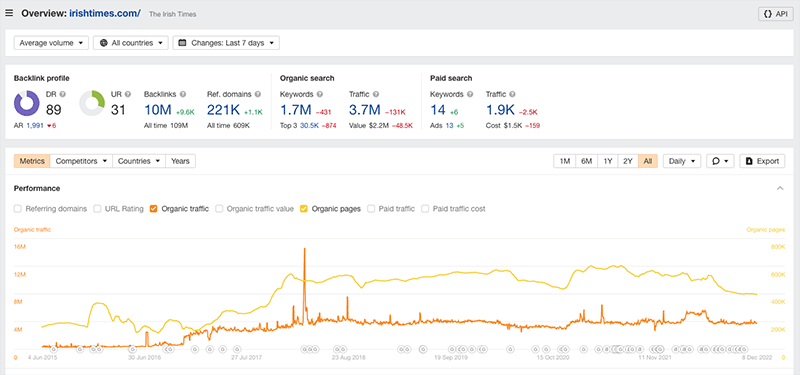This screenshot has width=800, height=375.
Task: Open the All countries dropdown
Action: pyautogui.click(x=131, y=43)
